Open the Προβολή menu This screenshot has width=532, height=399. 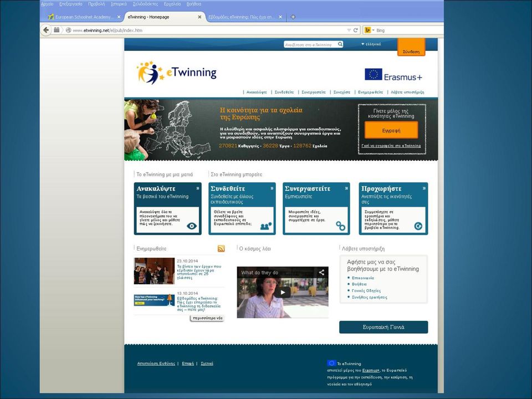(96, 4)
